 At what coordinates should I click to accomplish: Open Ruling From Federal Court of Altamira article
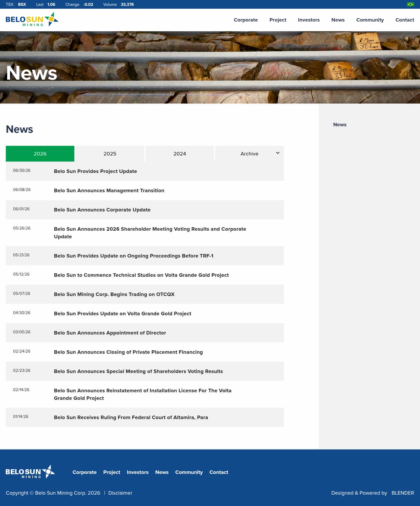click(x=131, y=417)
